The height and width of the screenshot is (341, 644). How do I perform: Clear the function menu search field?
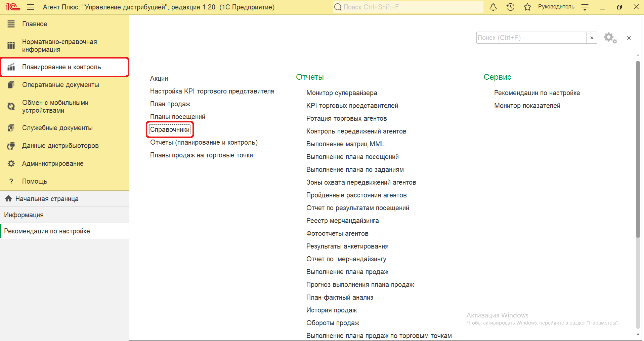592,38
